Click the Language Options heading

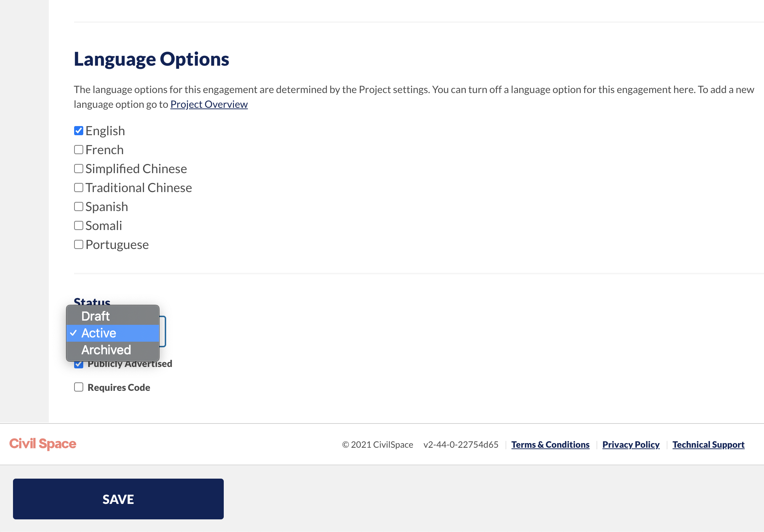point(151,59)
